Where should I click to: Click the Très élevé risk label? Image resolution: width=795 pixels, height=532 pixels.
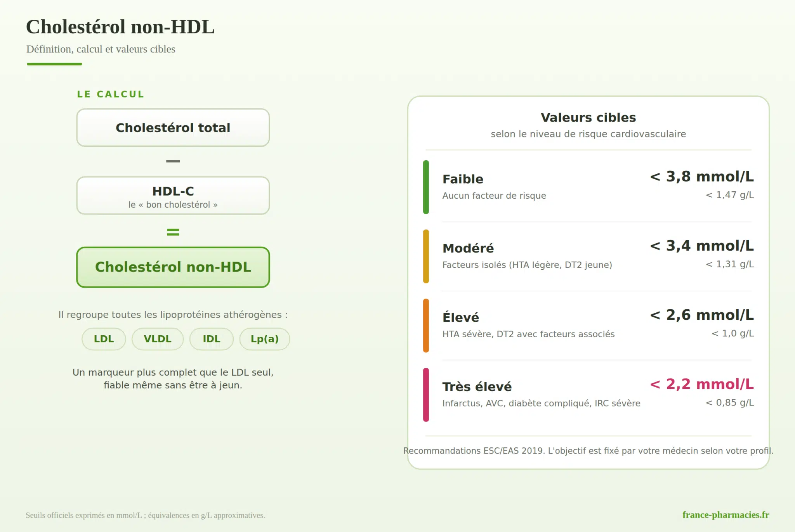[477, 386]
